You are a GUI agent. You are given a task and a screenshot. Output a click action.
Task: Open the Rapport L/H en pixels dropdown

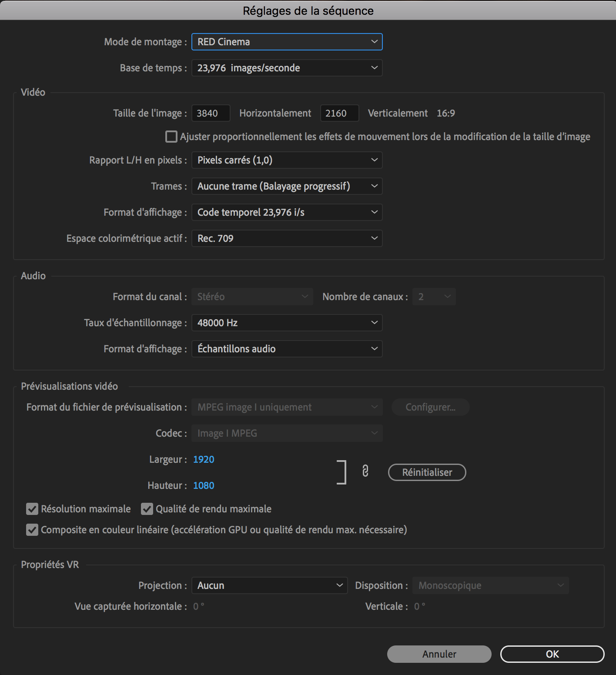pyautogui.click(x=287, y=160)
